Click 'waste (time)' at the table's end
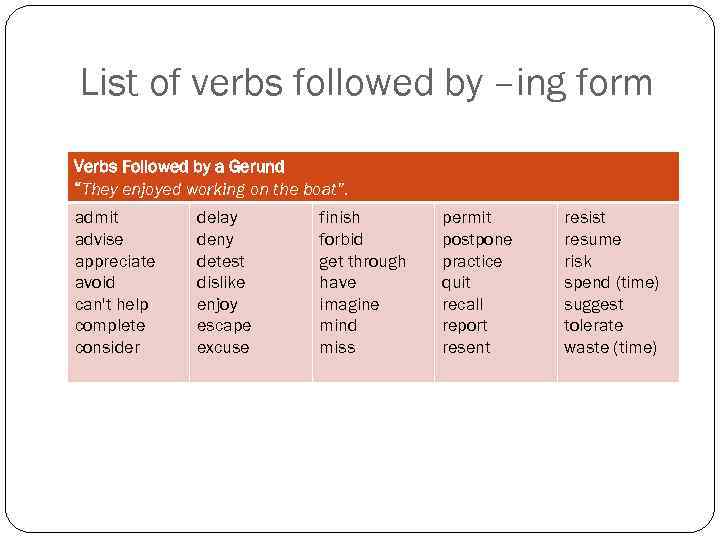This screenshot has width=720, height=540. coord(610,348)
